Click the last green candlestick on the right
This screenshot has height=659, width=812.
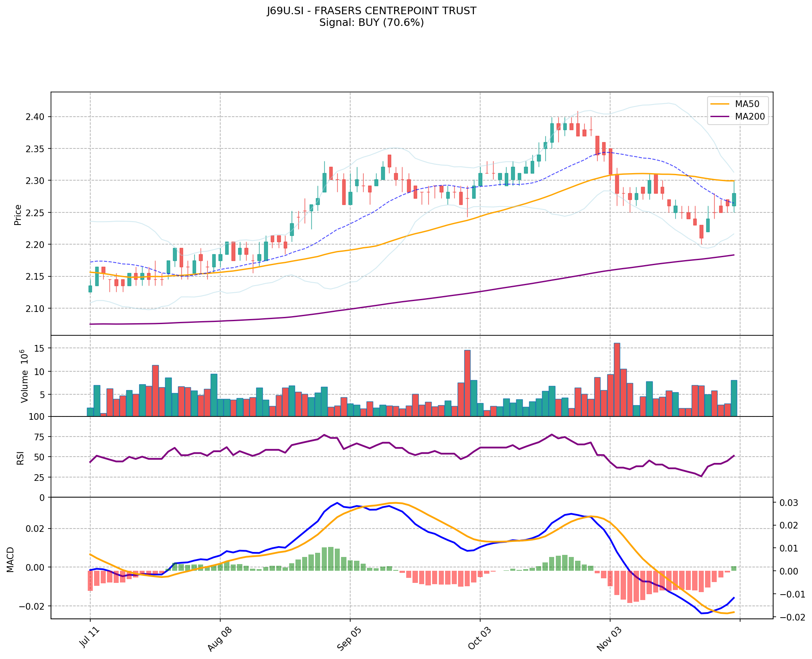(x=734, y=199)
